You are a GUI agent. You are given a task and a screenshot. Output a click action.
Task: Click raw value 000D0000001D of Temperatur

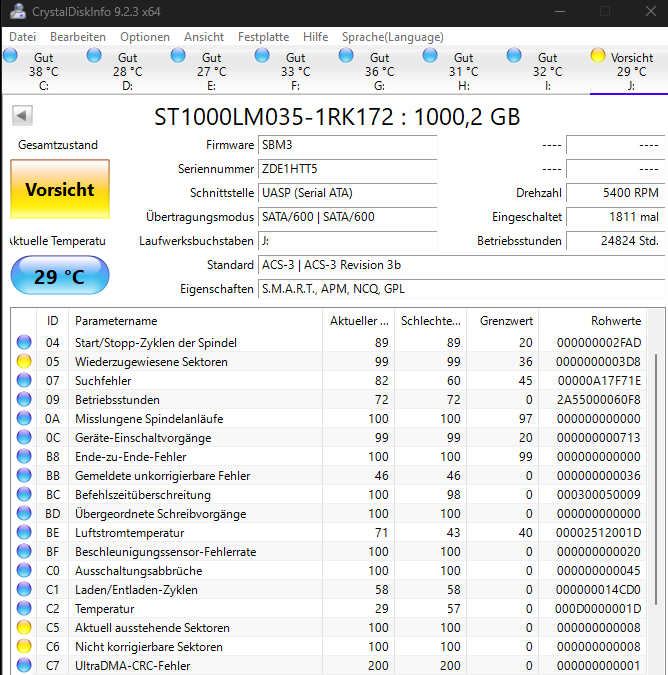598,609
